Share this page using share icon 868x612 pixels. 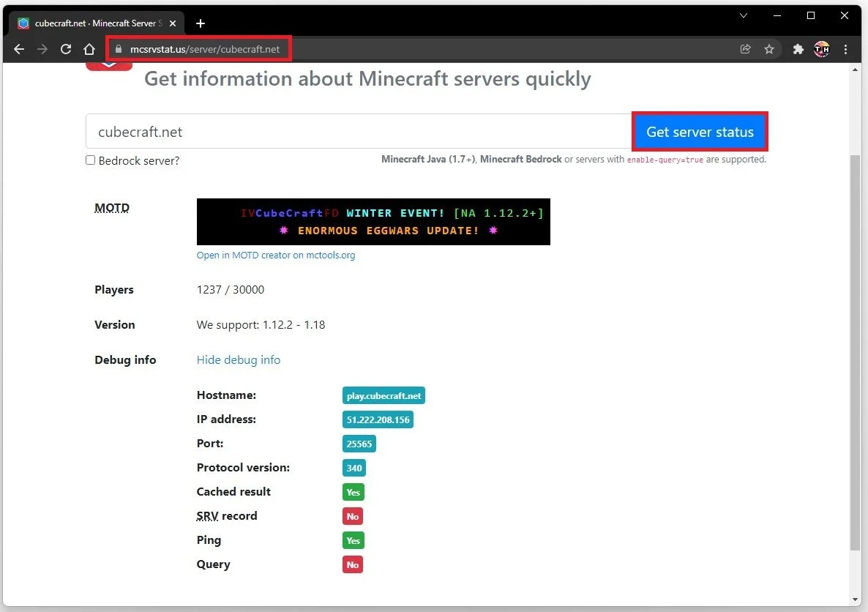click(745, 49)
